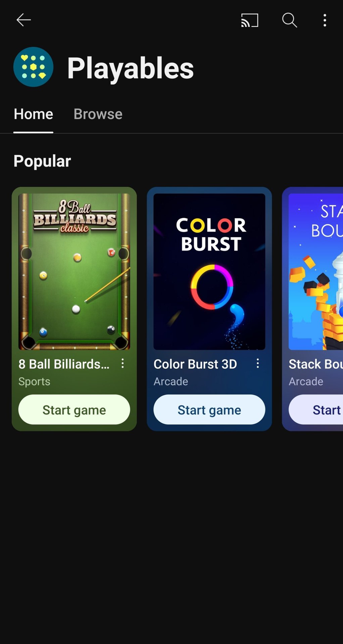Tap the Stack Bounce title text
343x644 pixels.
[315, 364]
